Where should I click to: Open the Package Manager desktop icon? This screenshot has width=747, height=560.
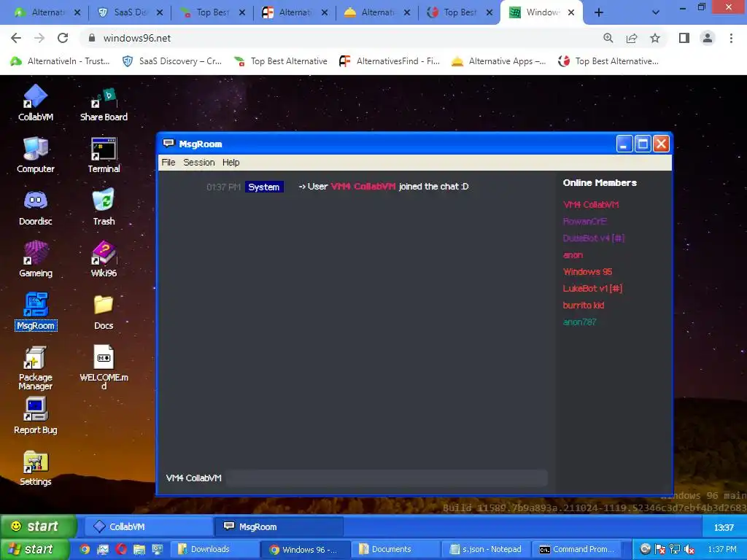(x=35, y=368)
